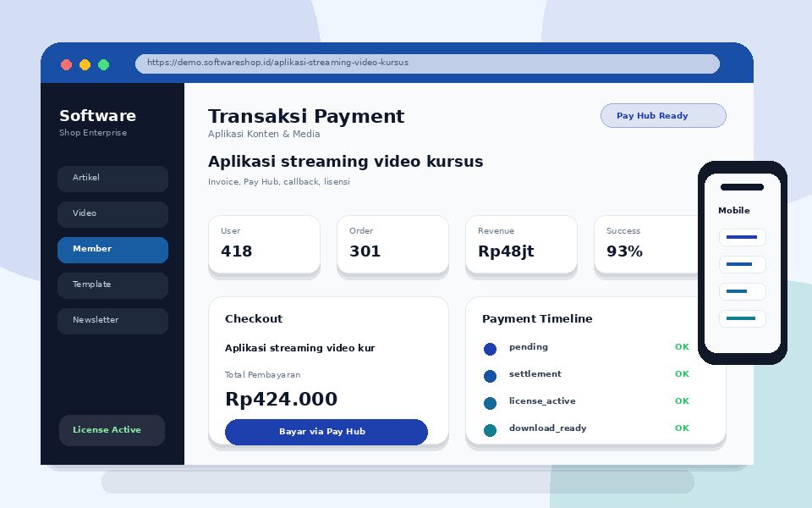Image resolution: width=812 pixels, height=508 pixels.
Task: Click the License Active status button
Action: 112,430
